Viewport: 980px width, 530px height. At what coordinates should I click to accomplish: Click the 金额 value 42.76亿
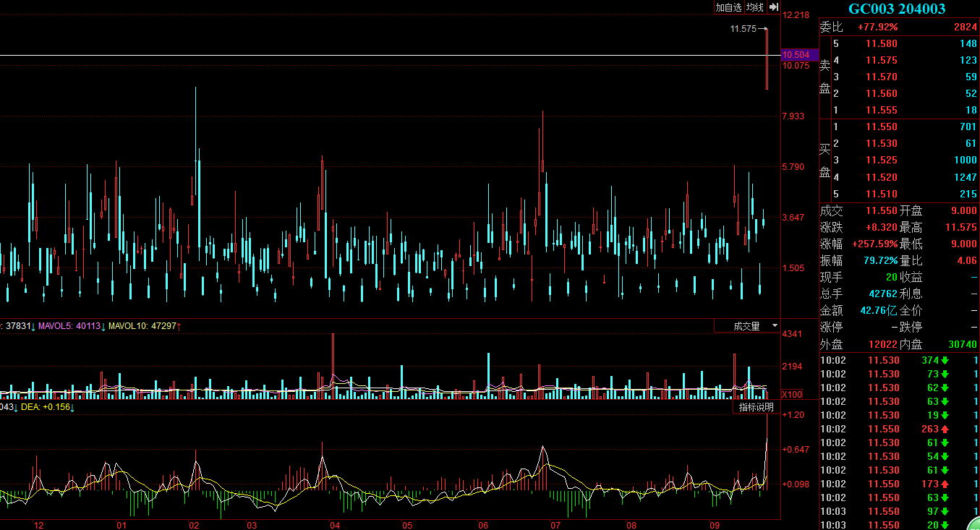pos(879,310)
